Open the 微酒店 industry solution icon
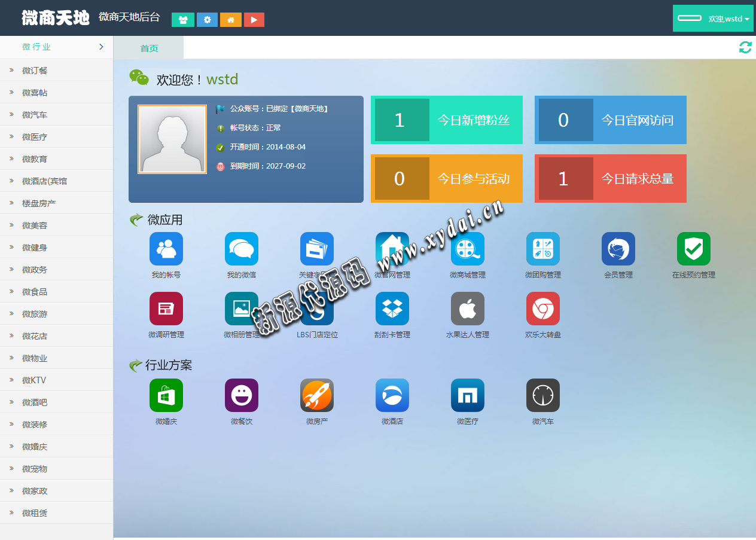The width and height of the screenshot is (756, 540). coord(392,395)
